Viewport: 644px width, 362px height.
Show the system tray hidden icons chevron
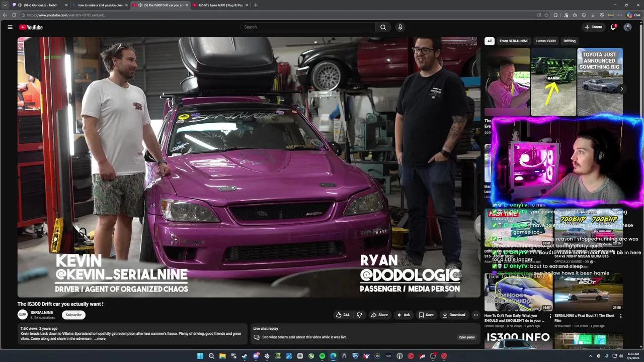tap(591, 356)
